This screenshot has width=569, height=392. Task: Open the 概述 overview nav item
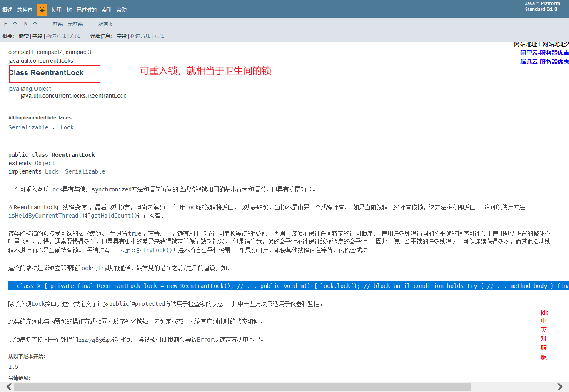7,10
